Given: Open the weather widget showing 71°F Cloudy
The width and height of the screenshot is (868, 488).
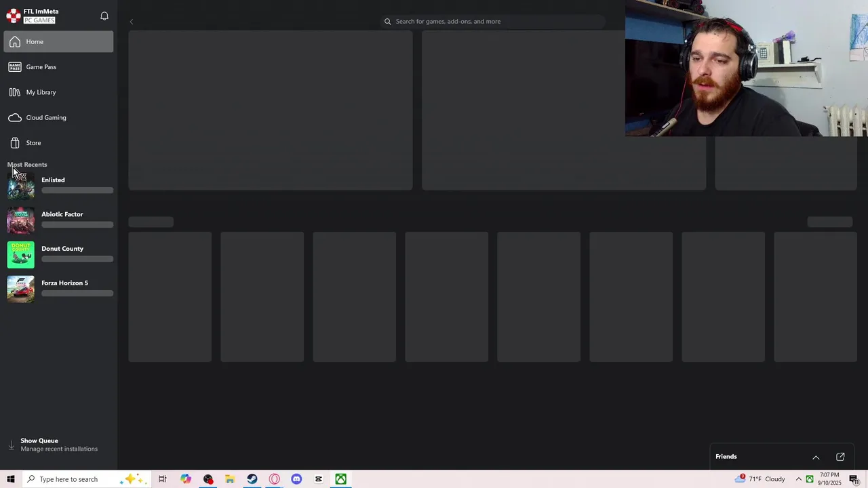Looking at the screenshot, I should (x=760, y=479).
